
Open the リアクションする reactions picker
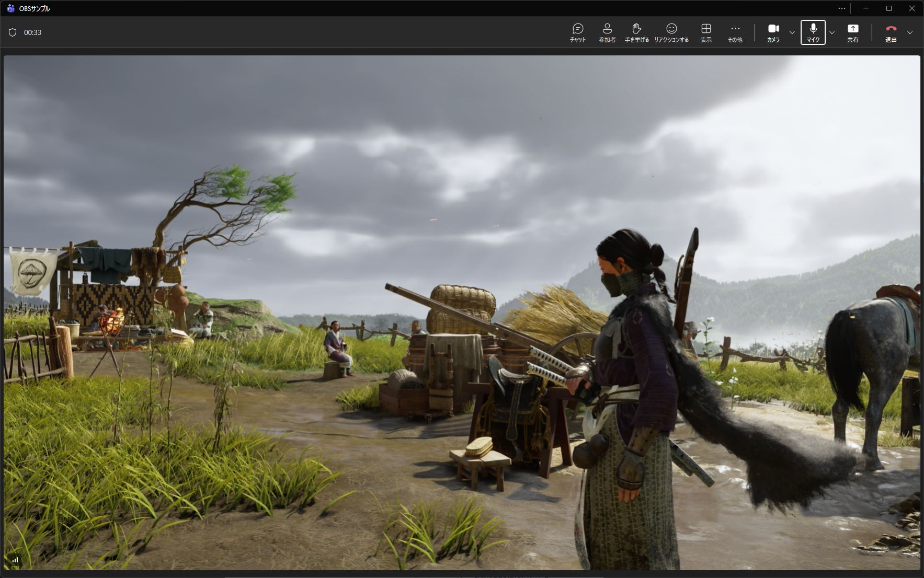(671, 32)
